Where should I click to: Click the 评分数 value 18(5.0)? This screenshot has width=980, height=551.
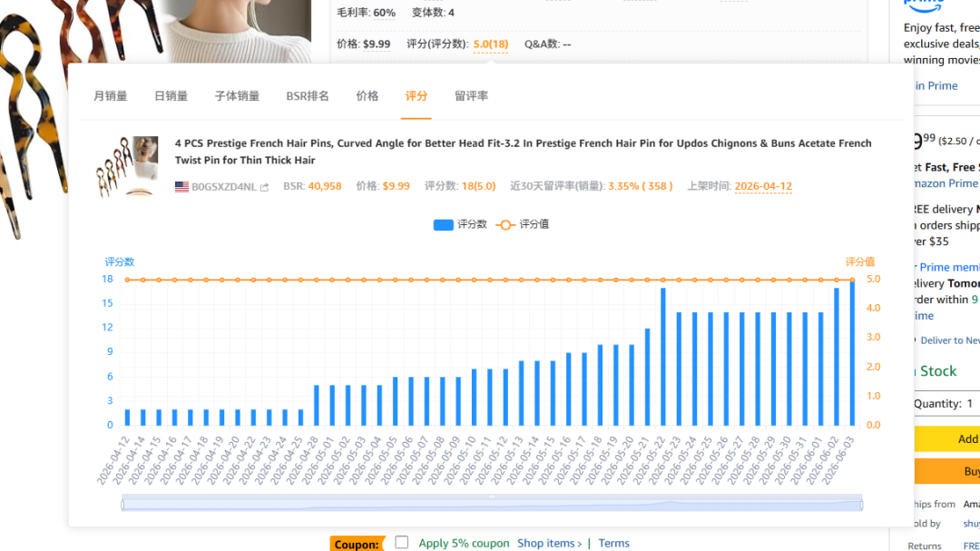coord(478,186)
